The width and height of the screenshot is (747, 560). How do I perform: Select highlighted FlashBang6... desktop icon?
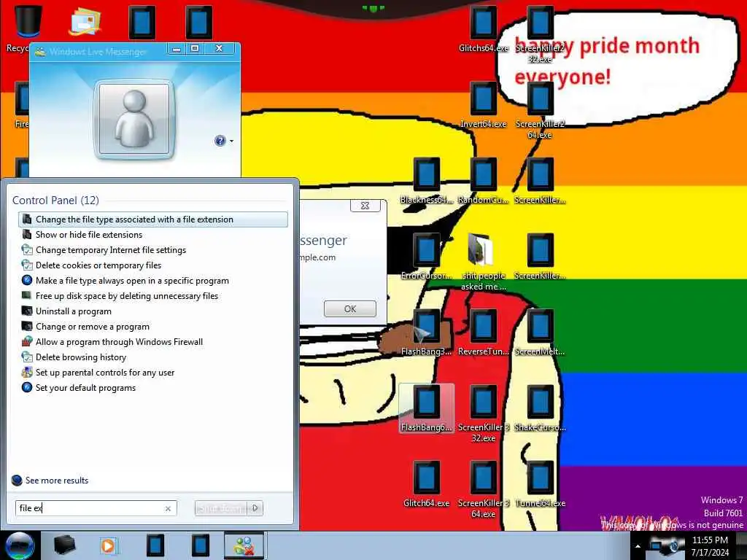pos(426,408)
